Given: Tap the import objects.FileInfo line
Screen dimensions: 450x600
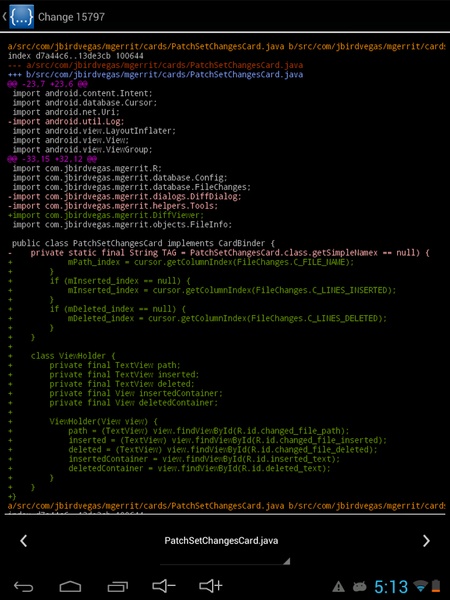Looking at the screenshot, I should [x=122, y=225].
